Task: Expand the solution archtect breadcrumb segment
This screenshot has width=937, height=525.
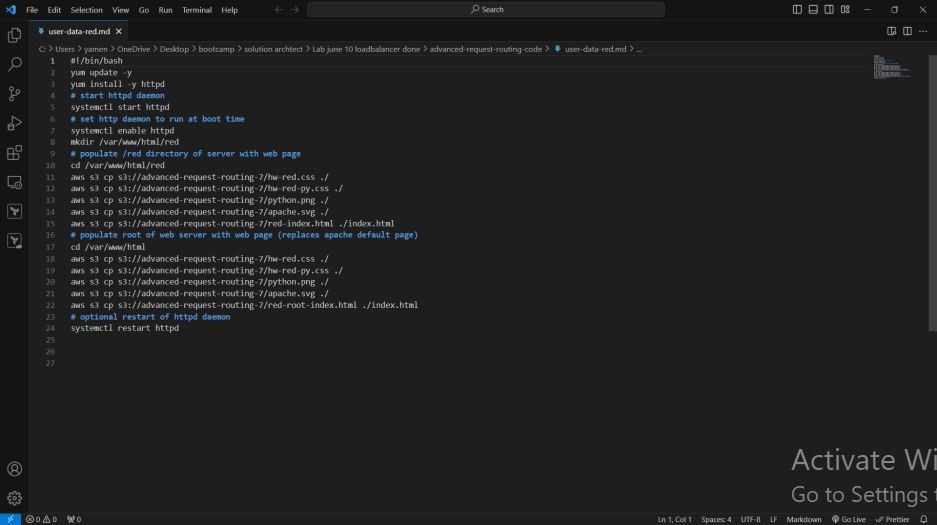Action: pyautogui.click(x=273, y=49)
